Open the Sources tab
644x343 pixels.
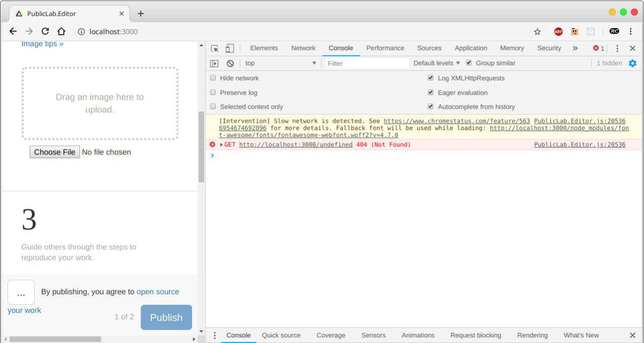(x=429, y=48)
